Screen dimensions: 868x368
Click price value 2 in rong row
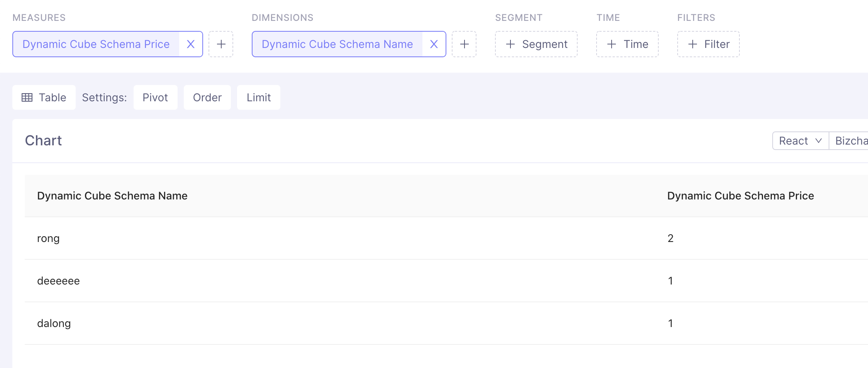pos(671,238)
